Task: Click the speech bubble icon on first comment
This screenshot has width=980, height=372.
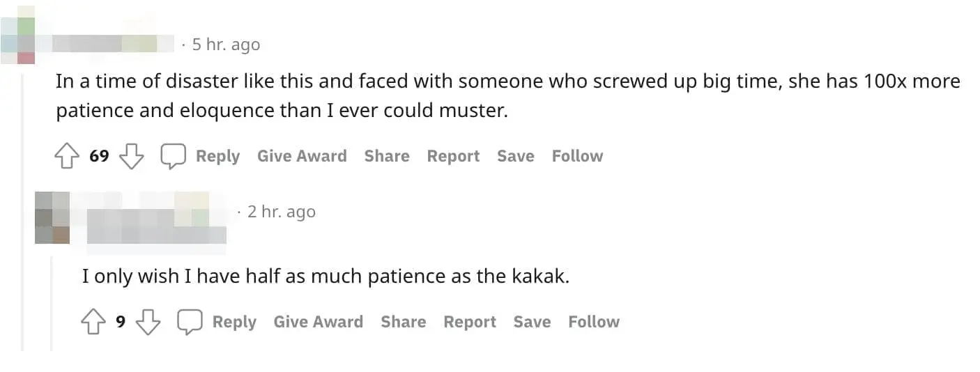Action: pos(173,156)
